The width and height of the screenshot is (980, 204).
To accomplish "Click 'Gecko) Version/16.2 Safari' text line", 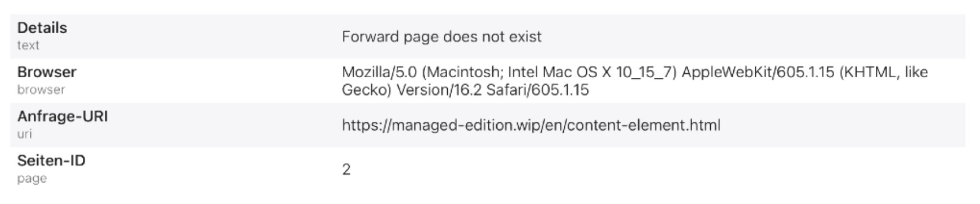I will [465, 90].
